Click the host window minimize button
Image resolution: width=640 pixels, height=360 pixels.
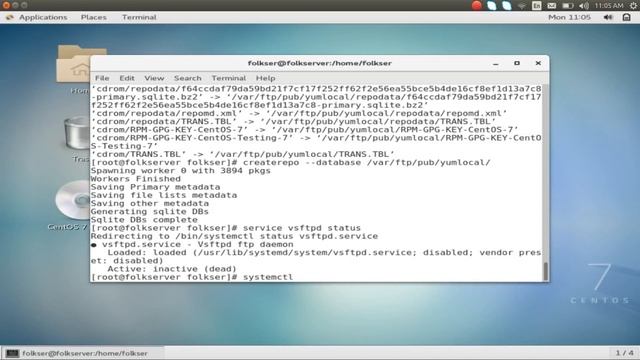pos(16,5)
